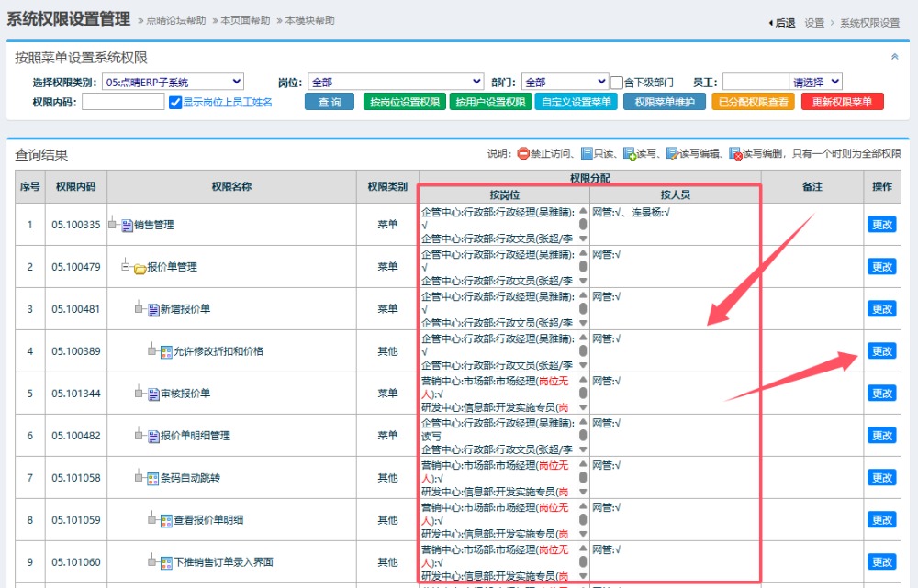918x588 pixels.
Task: Click the blue 查询 button
Action: [330, 102]
